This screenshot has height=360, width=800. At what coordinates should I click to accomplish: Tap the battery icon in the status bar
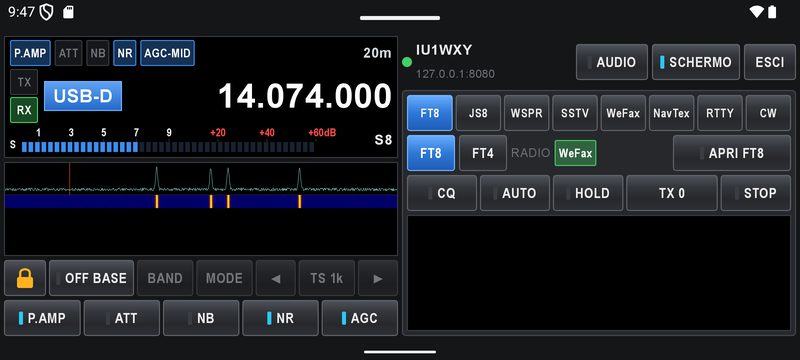click(772, 12)
